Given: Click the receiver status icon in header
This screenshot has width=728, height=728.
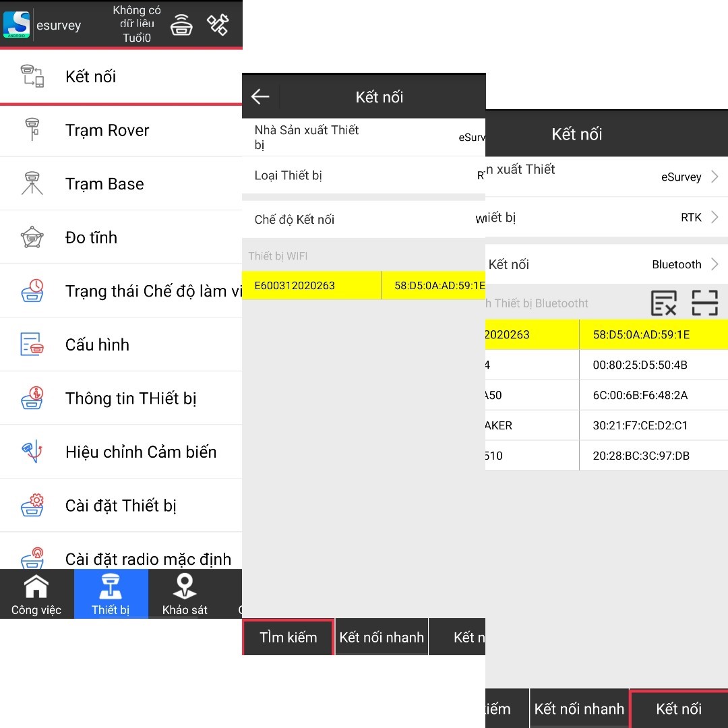Looking at the screenshot, I should [181, 25].
